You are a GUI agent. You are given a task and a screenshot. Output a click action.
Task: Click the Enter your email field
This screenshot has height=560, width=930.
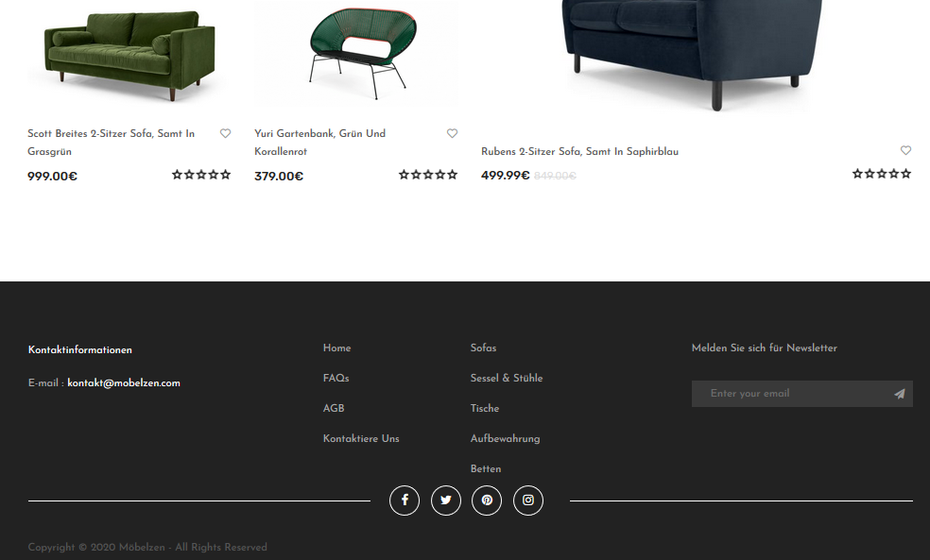point(790,394)
